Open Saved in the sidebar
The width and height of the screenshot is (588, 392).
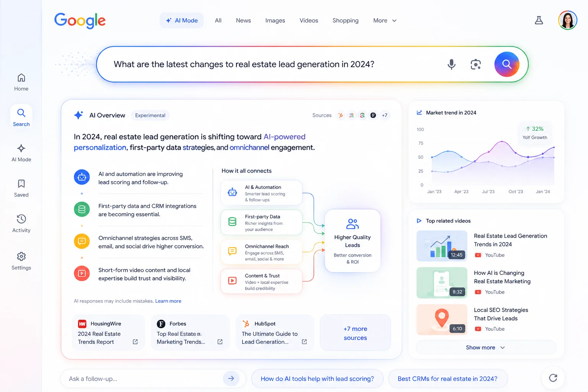click(x=21, y=188)
